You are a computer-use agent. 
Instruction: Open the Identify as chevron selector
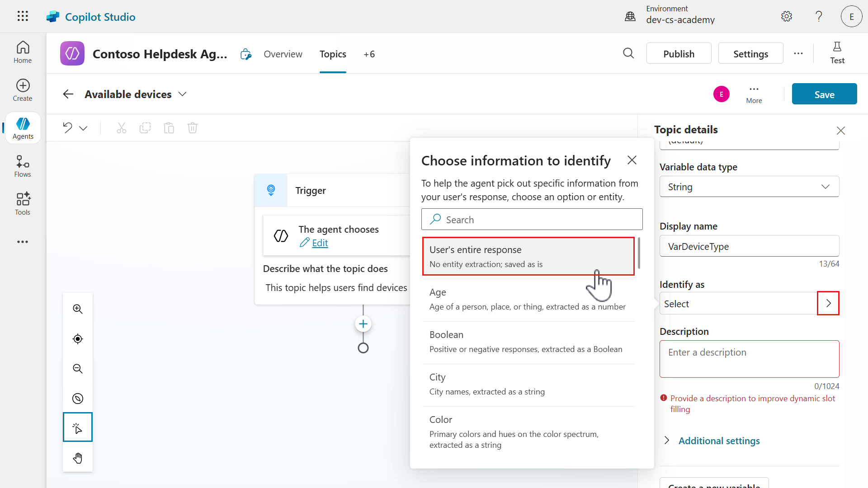point(828,303)
